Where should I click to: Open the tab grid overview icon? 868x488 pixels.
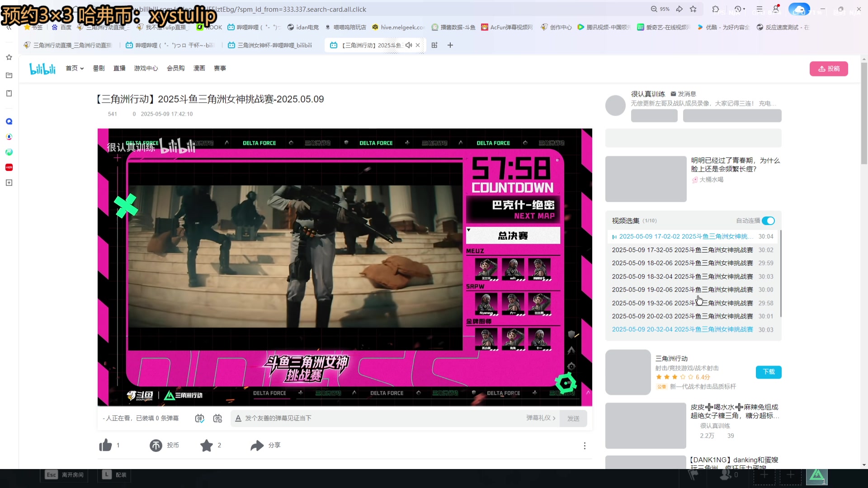coord(434,45)
